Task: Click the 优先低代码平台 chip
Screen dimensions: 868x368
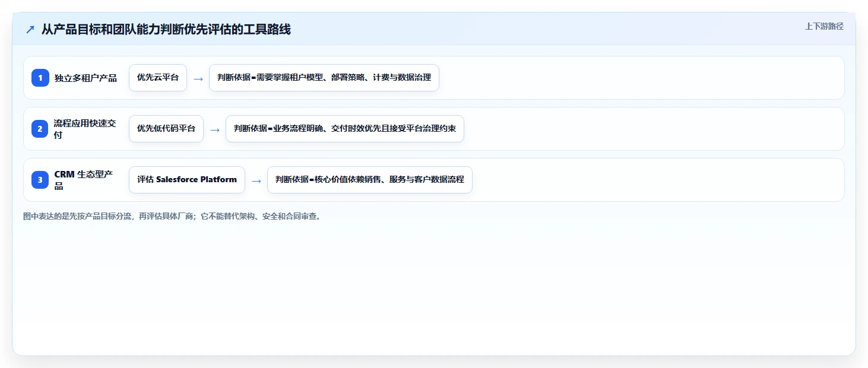Action: click(x=166, y=129)
